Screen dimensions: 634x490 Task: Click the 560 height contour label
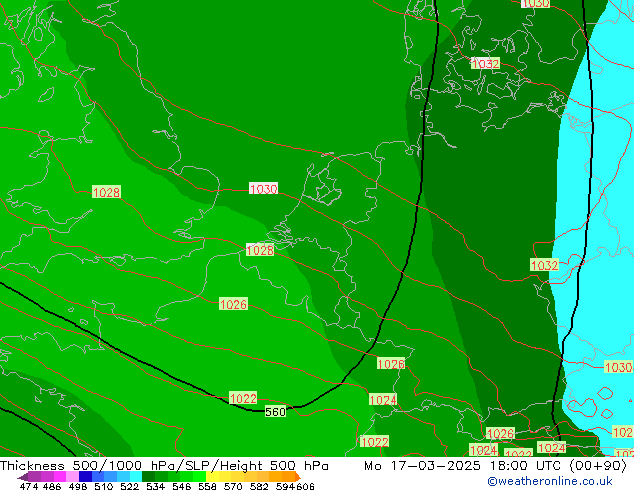point(275,412)
